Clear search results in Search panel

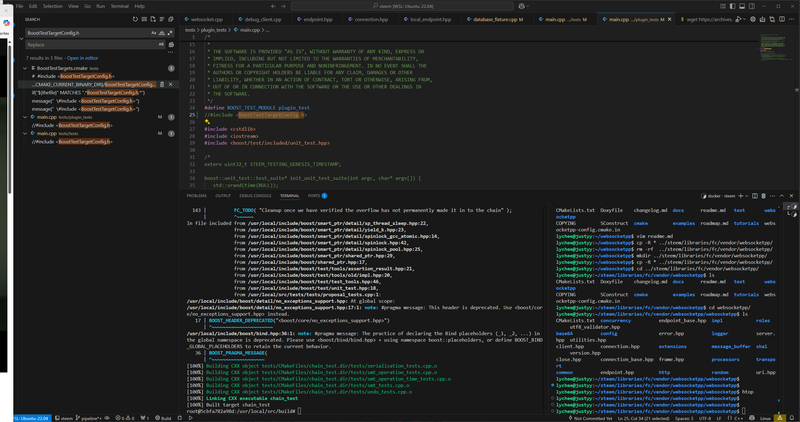pos(144,19)
